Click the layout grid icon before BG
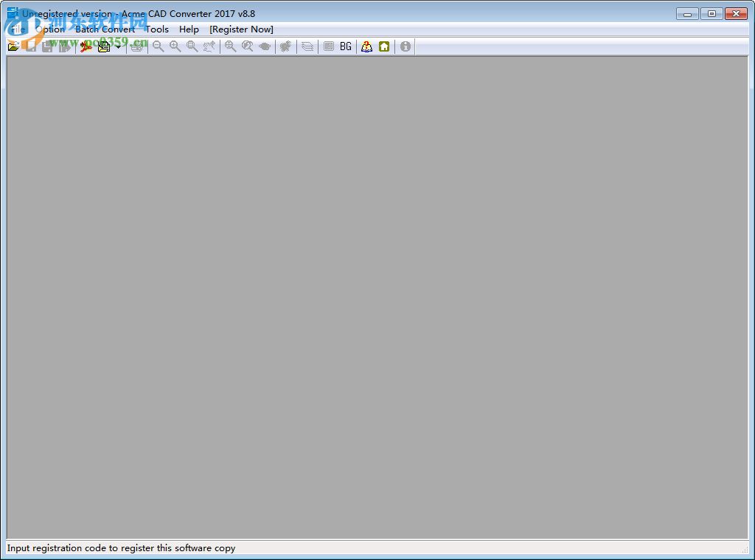 tap(329, 46)
